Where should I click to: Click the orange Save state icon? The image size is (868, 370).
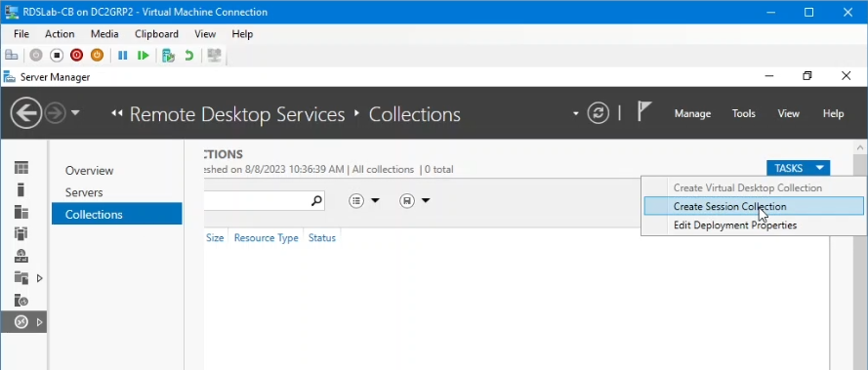[x=97, y=56]
